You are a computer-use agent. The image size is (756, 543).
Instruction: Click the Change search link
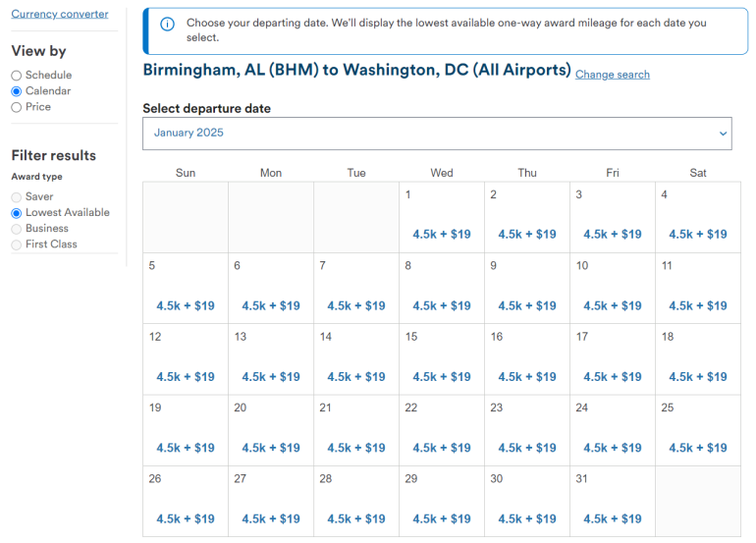tap(612, 75)
